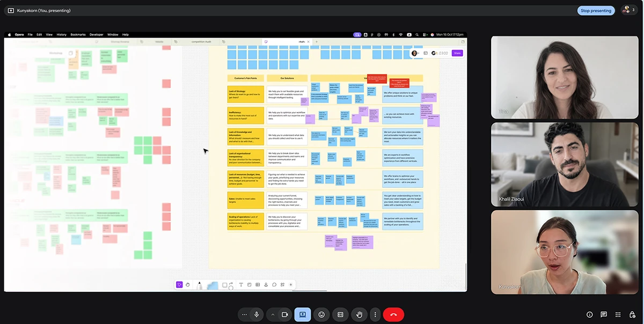Image resolution: width=644 pixels, height=324 pixels.
Task: Open the Bookmarks menu
Action: 78,34
